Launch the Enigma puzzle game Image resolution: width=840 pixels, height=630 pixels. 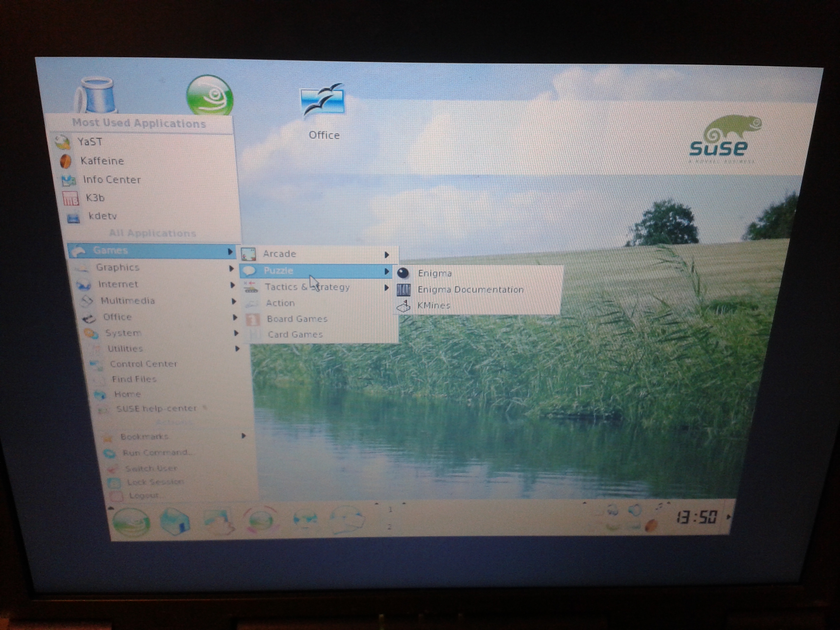(478, 273)
